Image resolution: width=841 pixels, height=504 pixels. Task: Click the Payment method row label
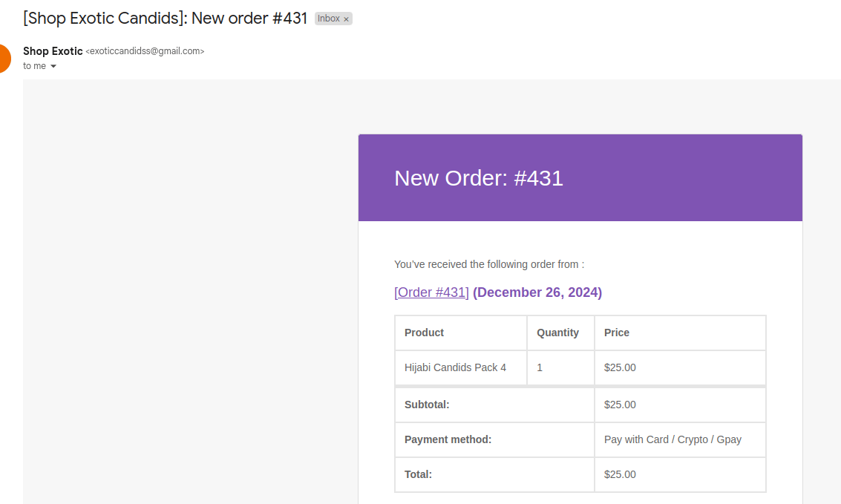[x=448, y=439]
